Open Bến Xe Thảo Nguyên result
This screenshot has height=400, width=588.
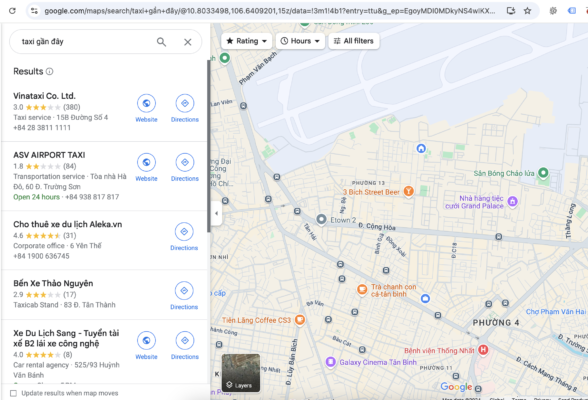[53, 283]
